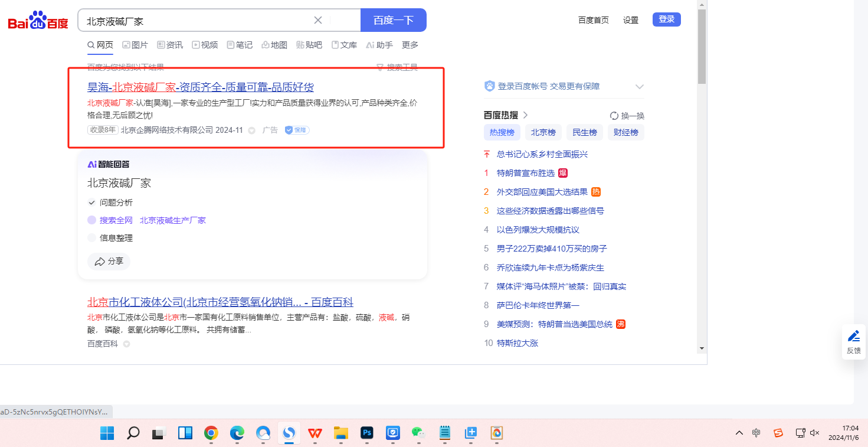868x447 pixels.
Task: Open WeChat from the taskbar
Action: tap(418, 433)
